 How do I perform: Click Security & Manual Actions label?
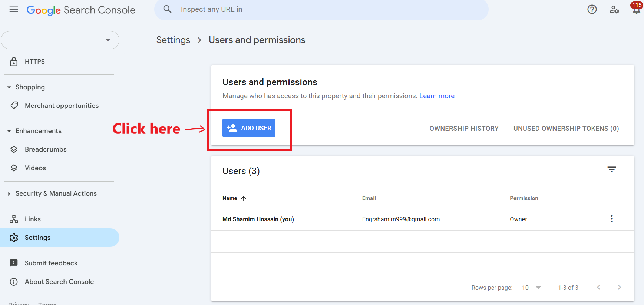tap(56, 193)
